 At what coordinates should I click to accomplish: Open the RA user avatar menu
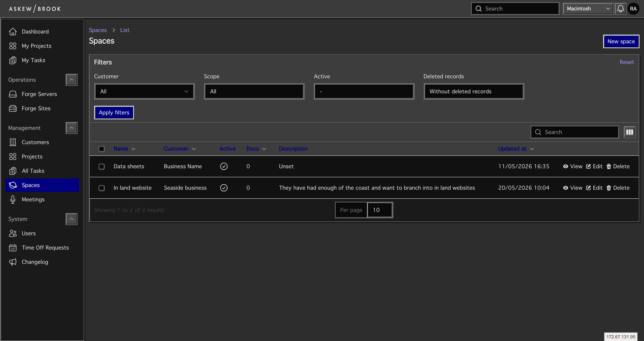(633, 9)
